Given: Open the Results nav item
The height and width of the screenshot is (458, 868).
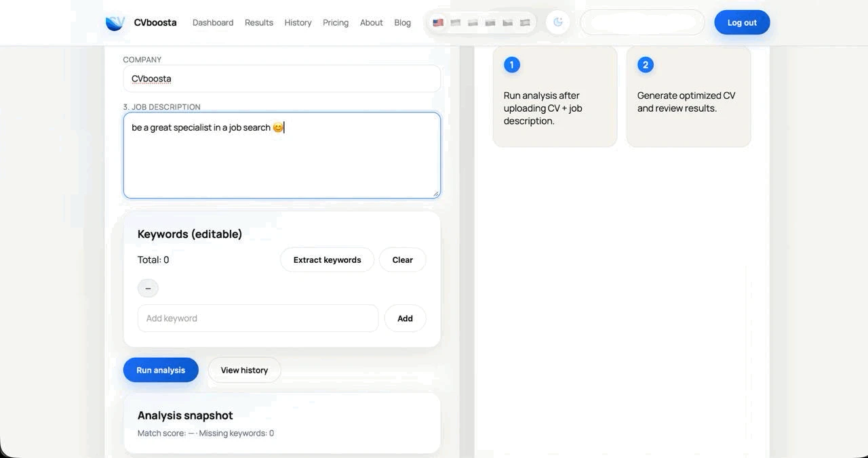Looking at the screenshot, I should (259, 22).
